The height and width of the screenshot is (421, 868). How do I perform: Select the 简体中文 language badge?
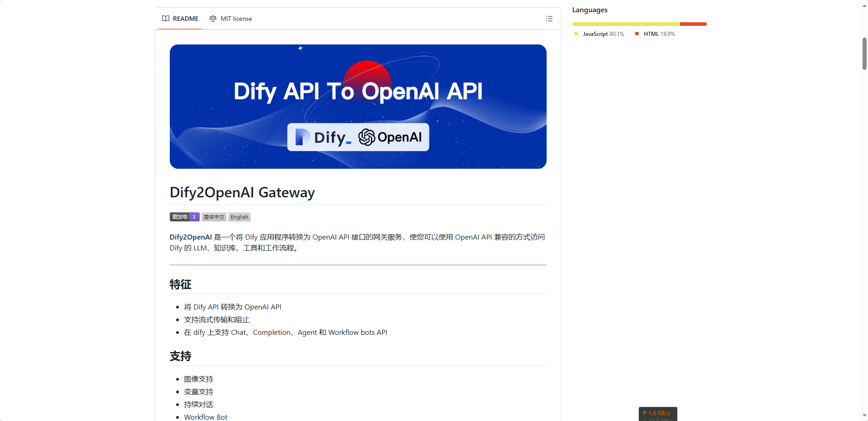214,217
